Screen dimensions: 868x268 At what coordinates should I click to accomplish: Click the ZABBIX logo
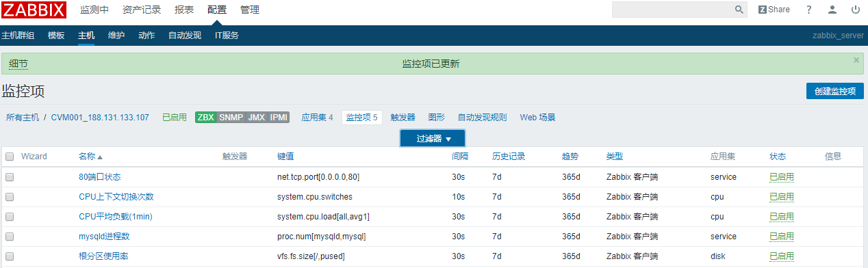[34, 10]
